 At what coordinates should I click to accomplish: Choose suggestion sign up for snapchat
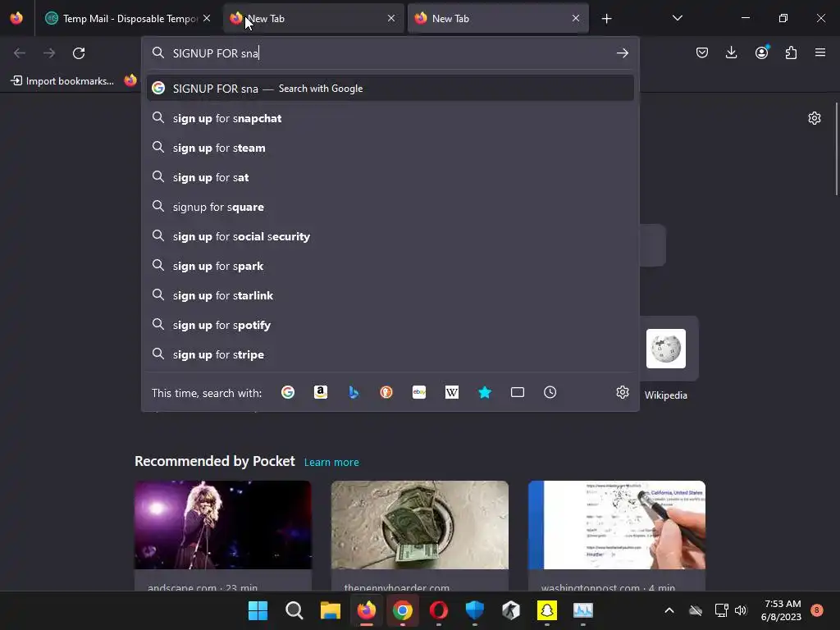390,118
